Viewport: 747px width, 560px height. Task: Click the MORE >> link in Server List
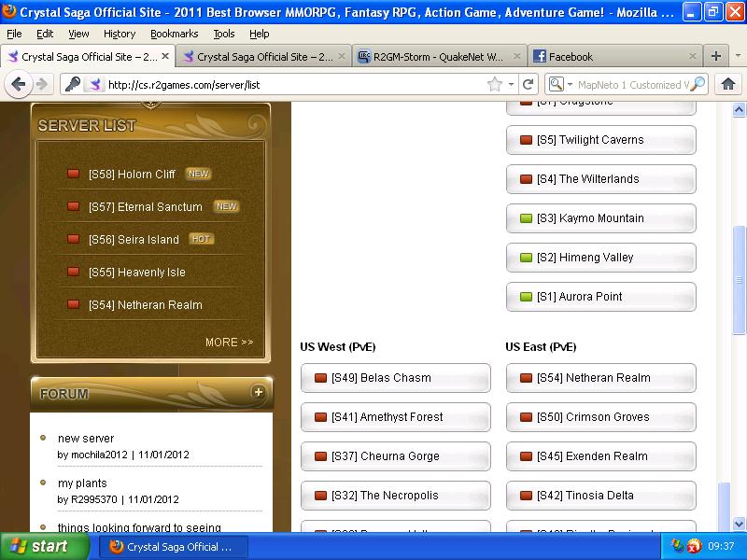pos(229,343)
